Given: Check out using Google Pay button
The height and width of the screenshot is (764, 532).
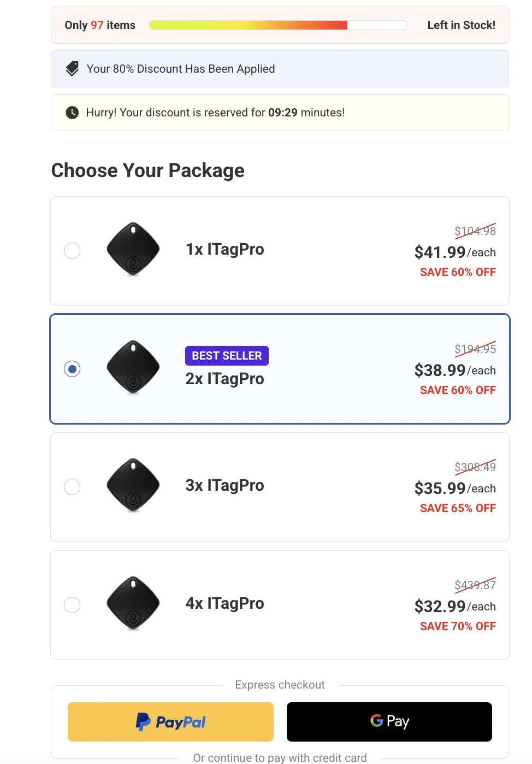Looking at the screenshot, I should click(389, 722).
